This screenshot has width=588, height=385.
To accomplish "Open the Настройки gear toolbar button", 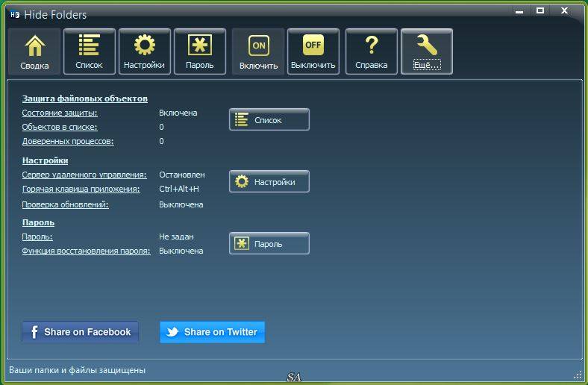I will tap(144, 51).
